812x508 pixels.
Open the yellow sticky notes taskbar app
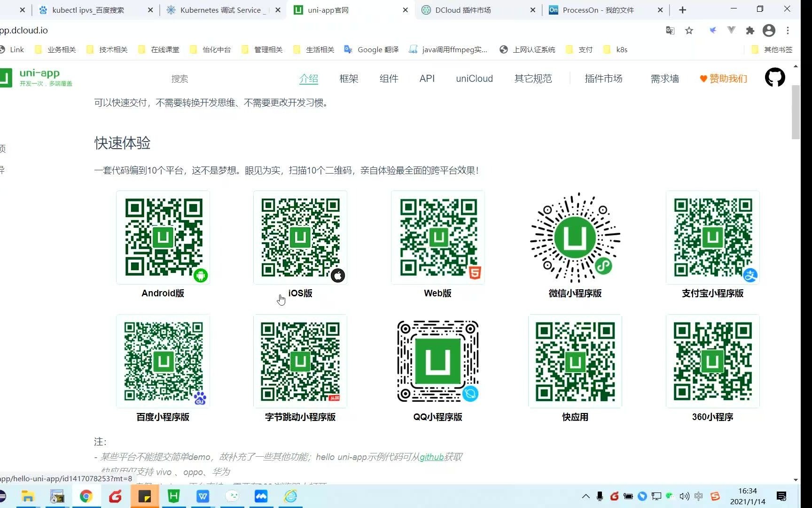tap(145, 496)
